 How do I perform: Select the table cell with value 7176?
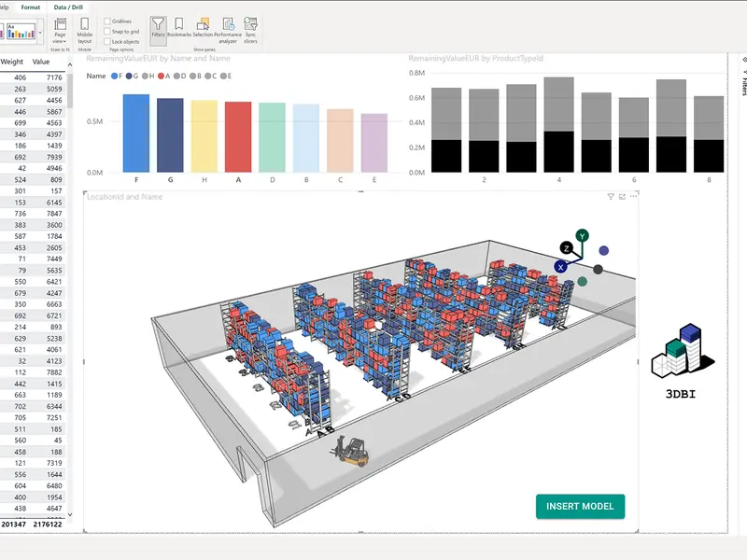(54, 77)
